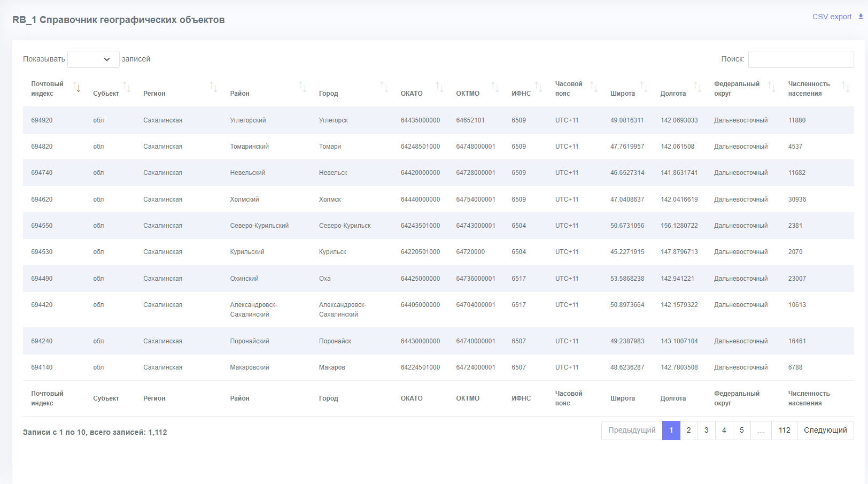The image size is (868, 484).
Task: Select the row with index 694490
Action: click(x=438, y=279)
